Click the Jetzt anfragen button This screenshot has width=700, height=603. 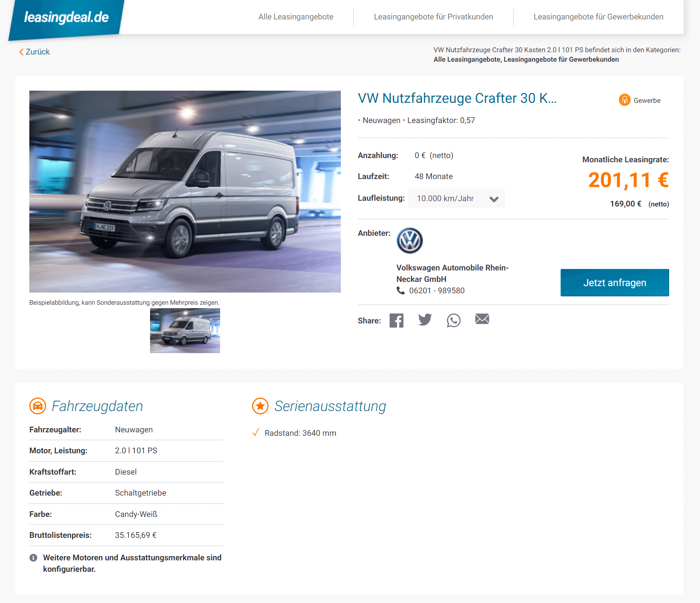(x=615, y=283)
